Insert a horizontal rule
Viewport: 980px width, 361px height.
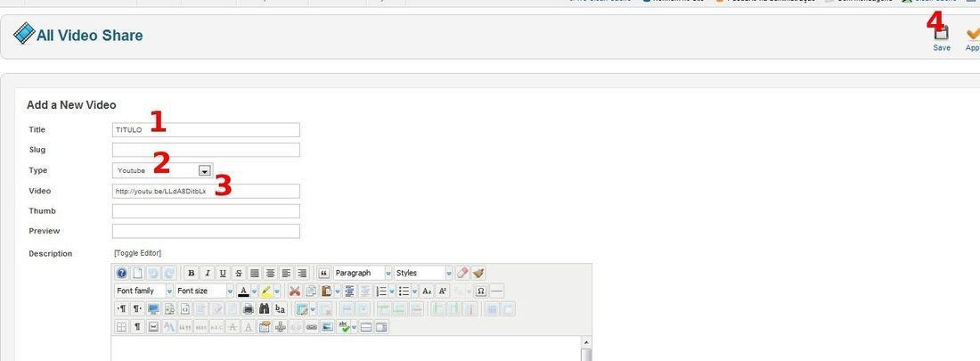(497, 291)
